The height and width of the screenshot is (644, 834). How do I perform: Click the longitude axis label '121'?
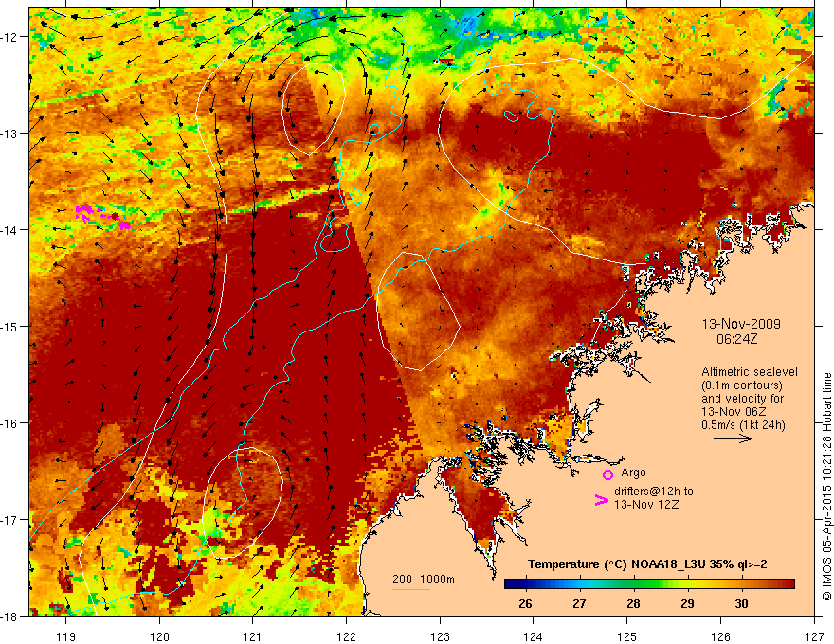(x=253, y=636)
